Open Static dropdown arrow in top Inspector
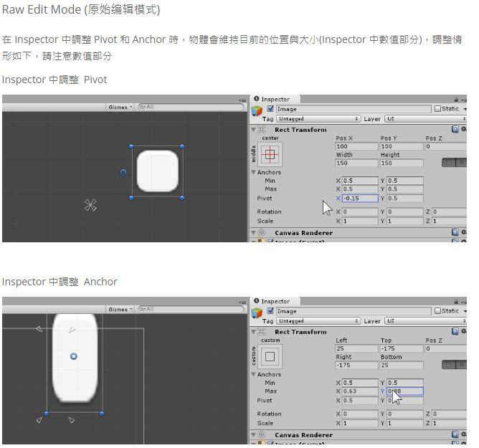Viewport: 479px width, 448px height. click(x=465, y=109)
